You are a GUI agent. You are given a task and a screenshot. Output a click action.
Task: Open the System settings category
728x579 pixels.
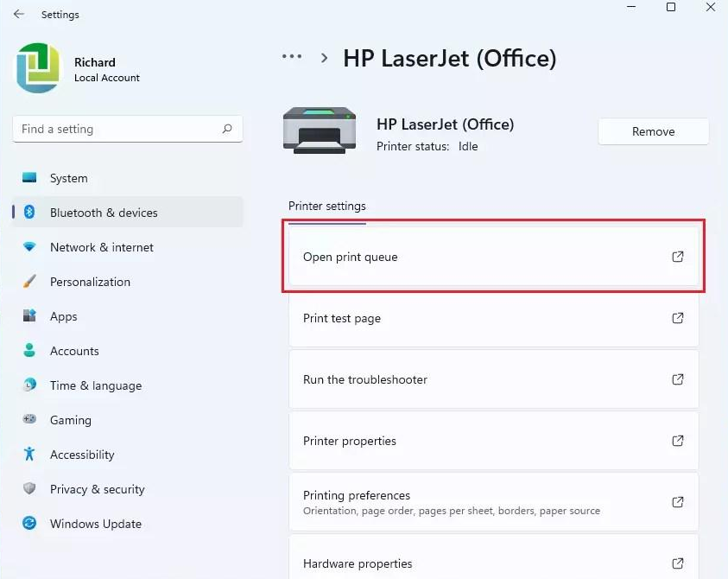[x=128, y=178]
